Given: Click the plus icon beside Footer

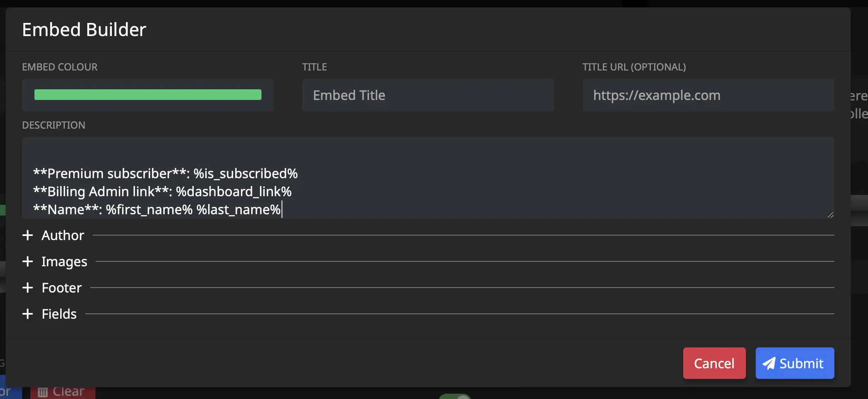Looking at the screenshot, I should point(27,288).
